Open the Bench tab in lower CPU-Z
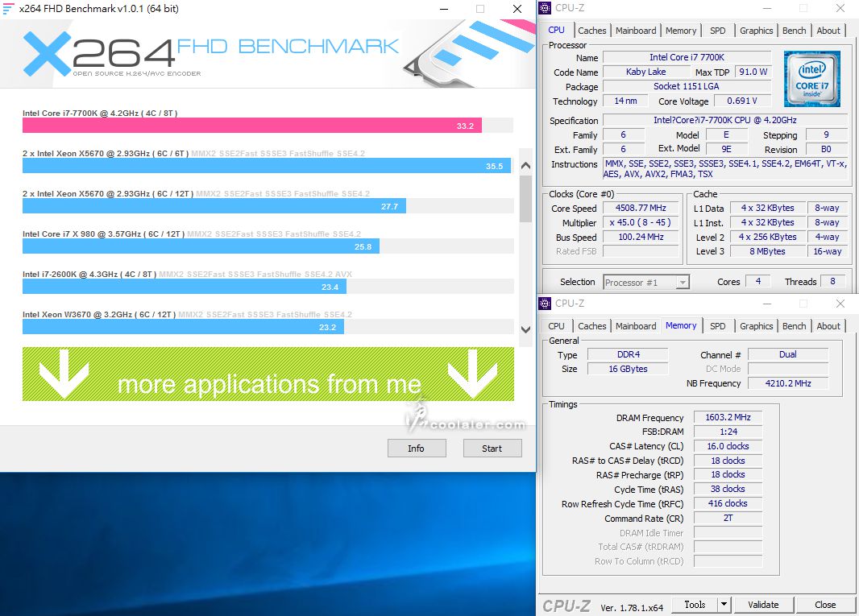Viewport: 859px width, 616px height. coord(794,326)
